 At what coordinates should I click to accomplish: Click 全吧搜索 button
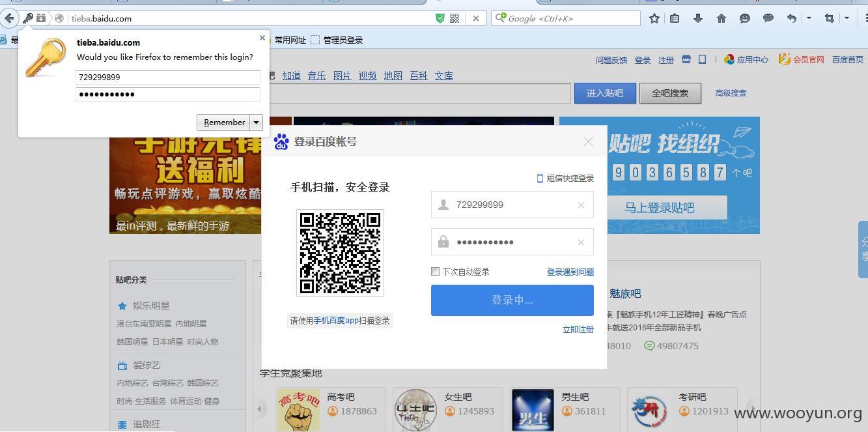[x=670, y=93]
